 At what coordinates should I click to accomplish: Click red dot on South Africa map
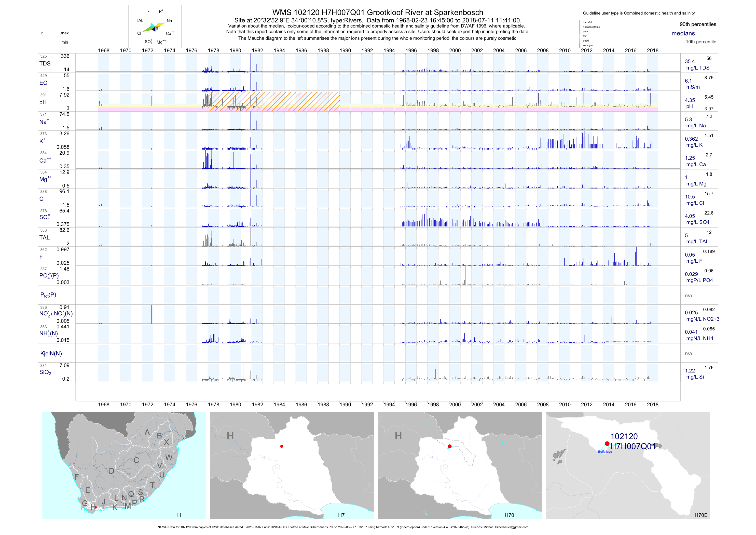[x=95, y=507]
